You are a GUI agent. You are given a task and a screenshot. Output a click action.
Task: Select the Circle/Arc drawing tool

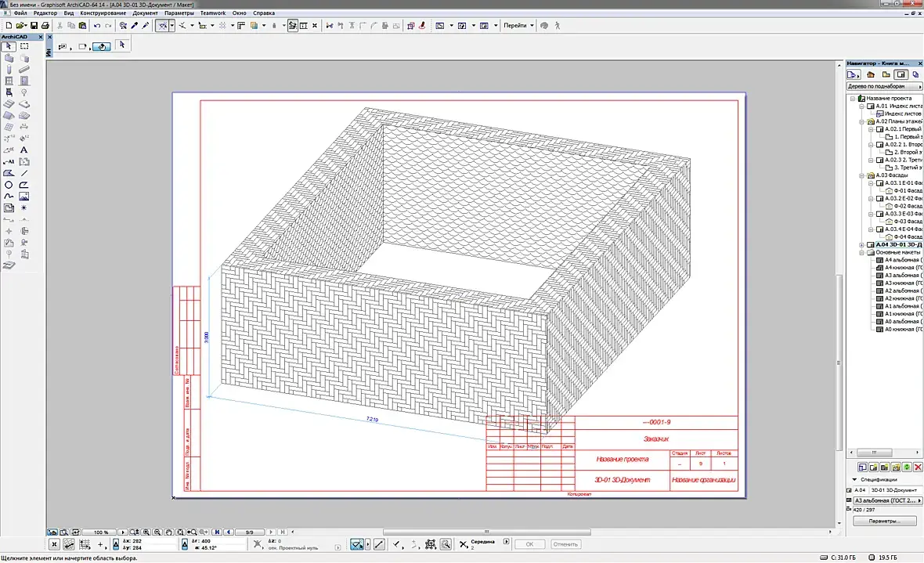point(9,185)
